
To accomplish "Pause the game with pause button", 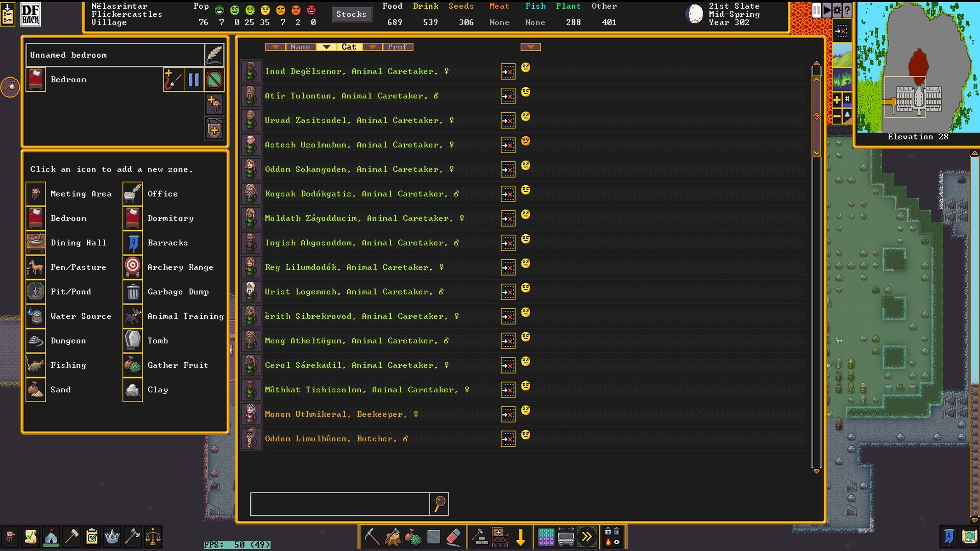I will (x=816, y=10).
